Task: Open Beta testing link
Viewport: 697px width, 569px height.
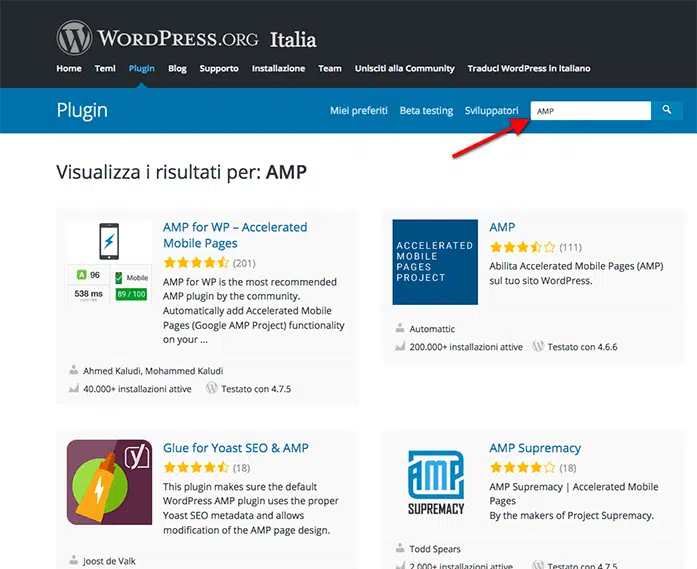Action: tap(426, 111)
